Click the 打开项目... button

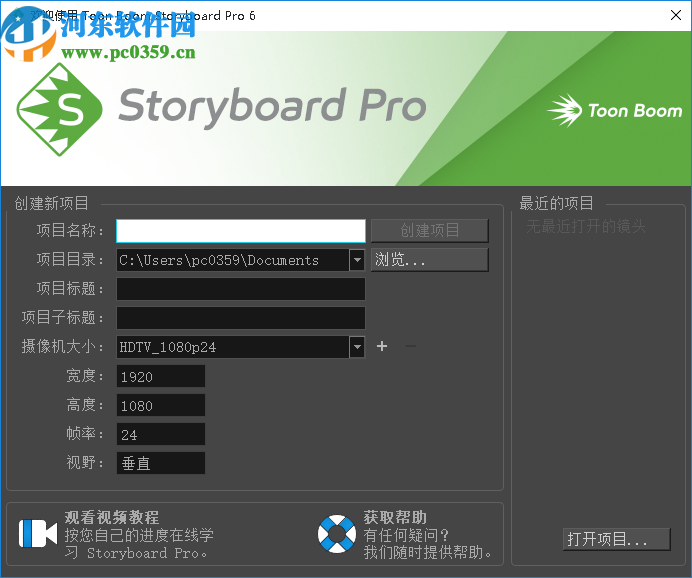coord(617,539)
